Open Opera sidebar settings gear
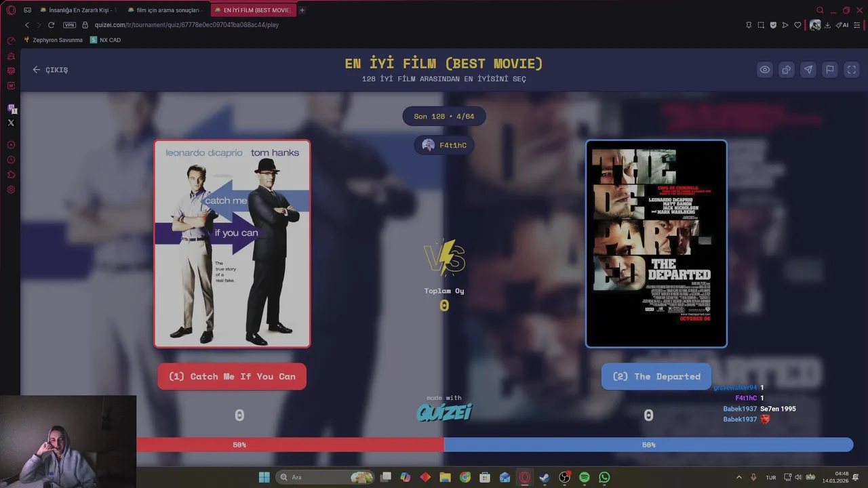 coord(11,190)
